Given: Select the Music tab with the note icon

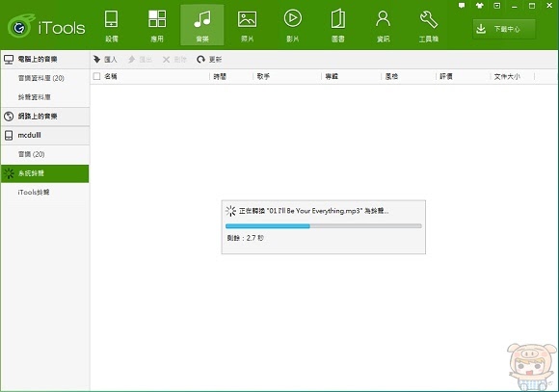Looking at the screenshot, I should [x=202, y=25].
